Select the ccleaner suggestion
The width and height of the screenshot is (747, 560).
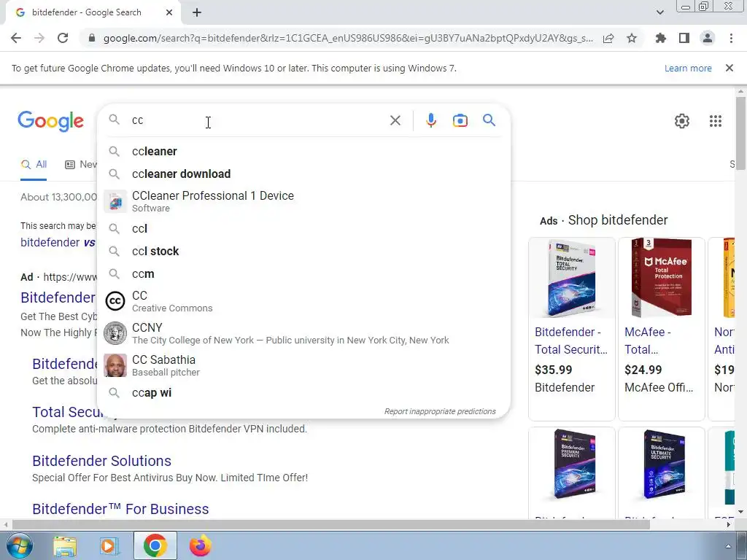[303, 152]
